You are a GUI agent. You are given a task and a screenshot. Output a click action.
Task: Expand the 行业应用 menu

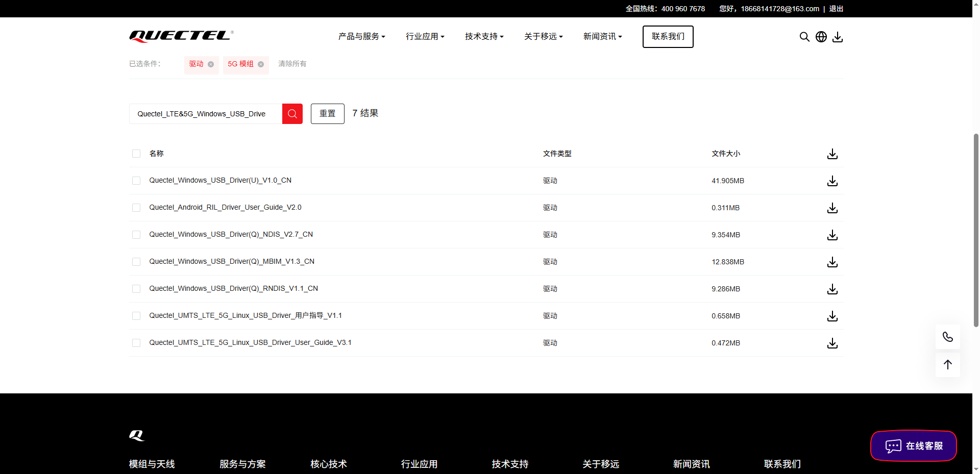click(425, 37)
